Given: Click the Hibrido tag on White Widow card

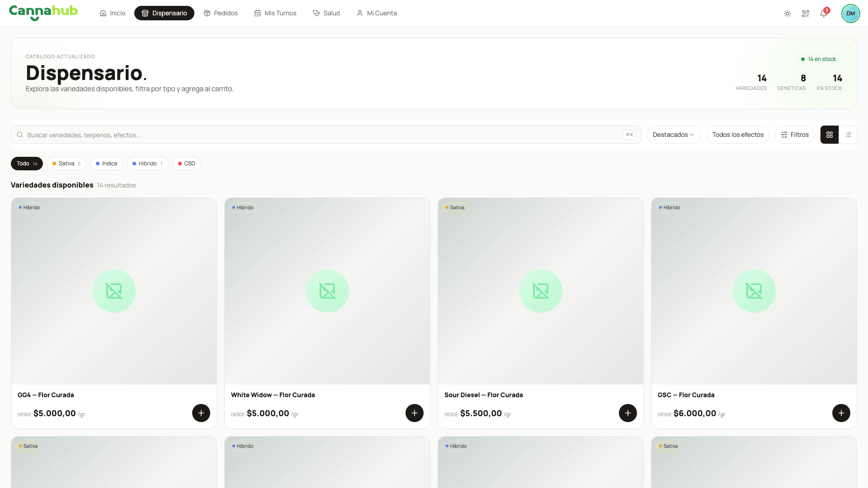Looking at the screenshot, I should click(243, 207).
